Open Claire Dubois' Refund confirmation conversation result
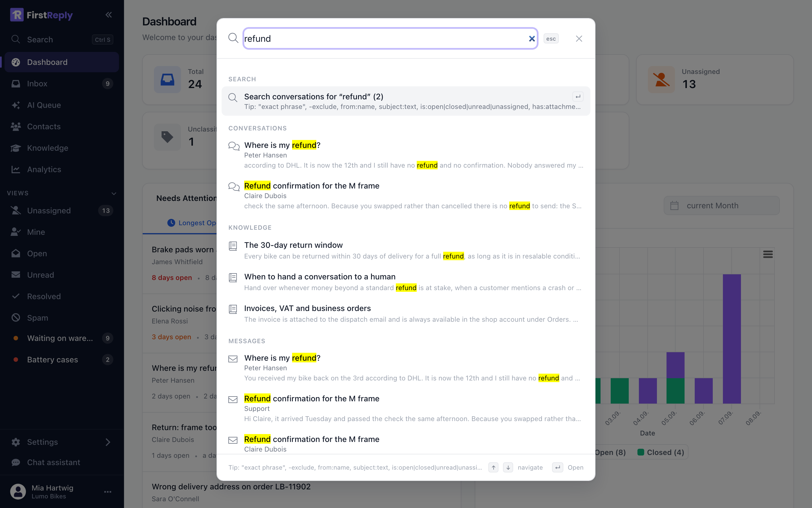 [x=406, y=196]
